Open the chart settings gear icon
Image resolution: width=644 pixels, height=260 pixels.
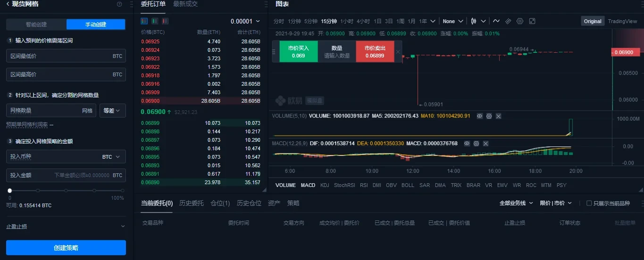pos(520,21)
